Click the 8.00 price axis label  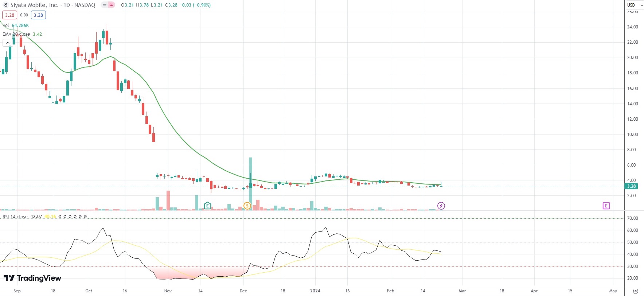coord(631,150)
